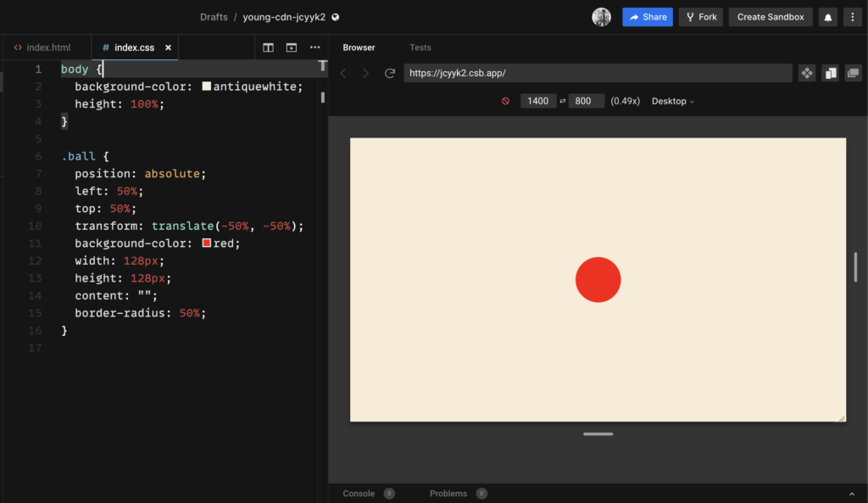Click the notifications bell icon
The width and height of the screenshot is (868, 503).
point(827,17)
